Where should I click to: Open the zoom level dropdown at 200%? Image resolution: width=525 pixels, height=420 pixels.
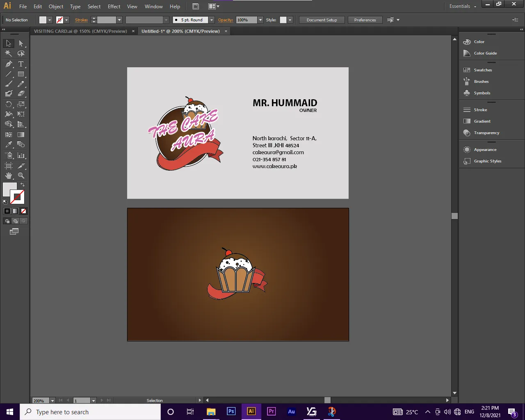pos(52,401)
